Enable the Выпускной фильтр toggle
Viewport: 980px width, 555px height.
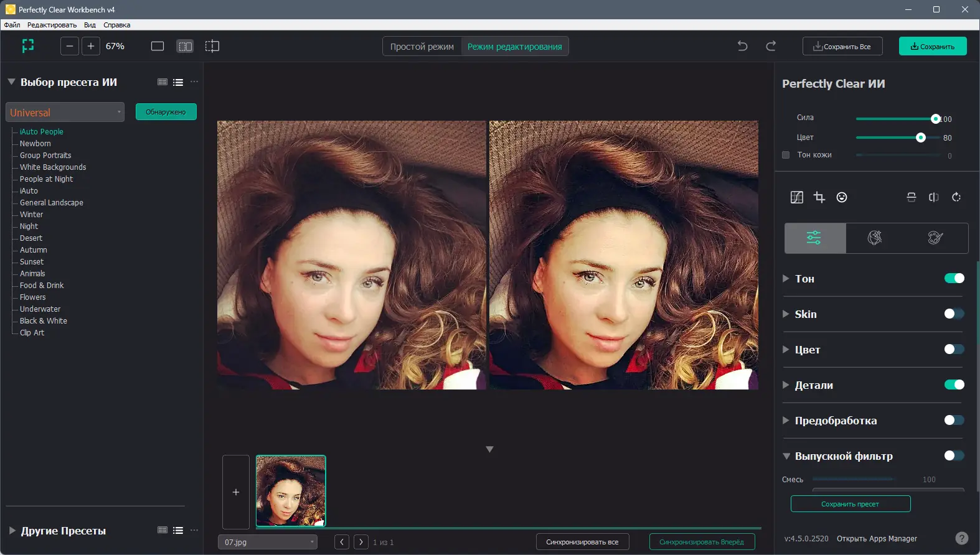(x=954, y=455)
